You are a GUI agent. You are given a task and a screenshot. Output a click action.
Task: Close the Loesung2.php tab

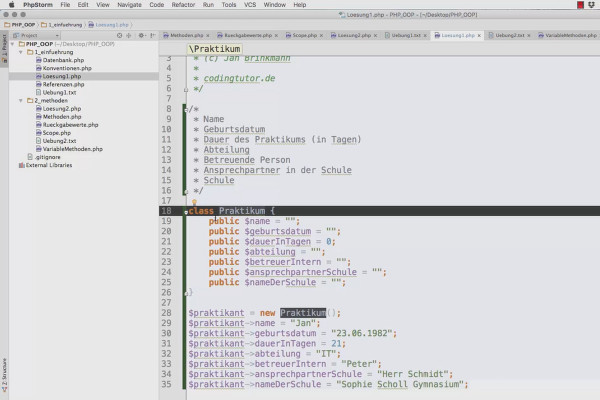(x=375, y=36)
